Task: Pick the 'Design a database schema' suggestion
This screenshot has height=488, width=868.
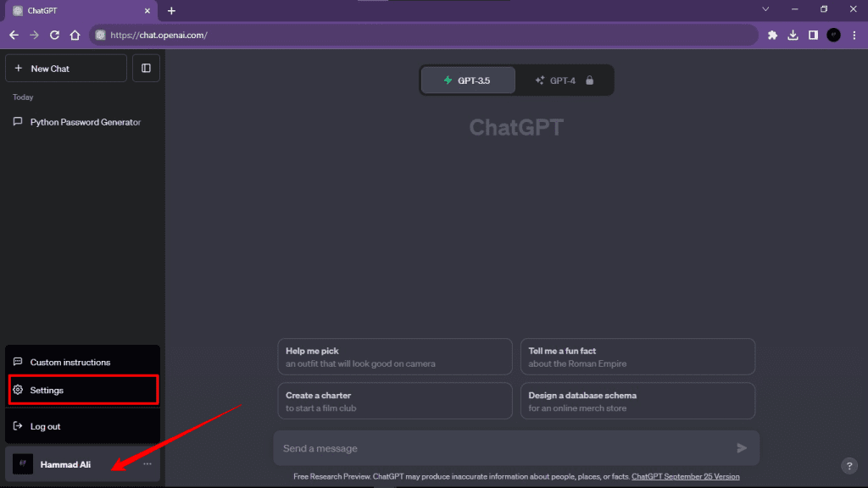Action: 637,401
